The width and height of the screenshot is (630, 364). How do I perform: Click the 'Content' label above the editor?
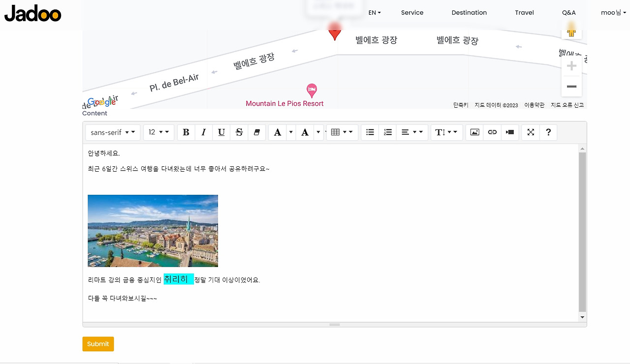(x=94, y=113)
